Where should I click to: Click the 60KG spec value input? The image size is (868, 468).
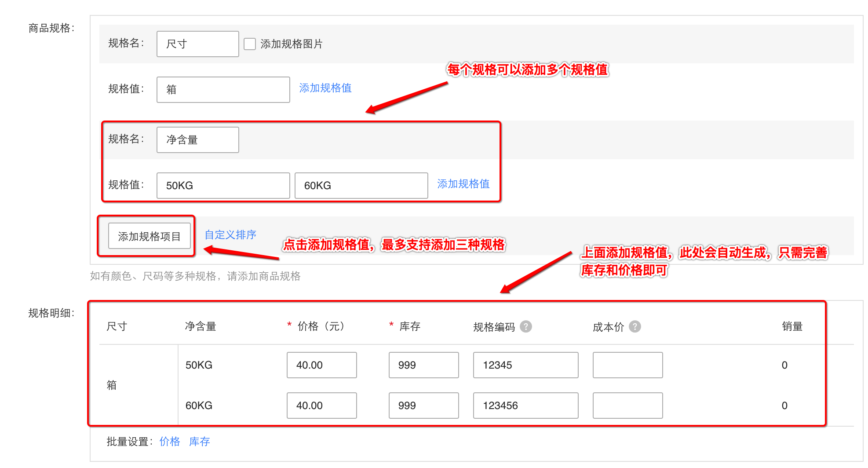tap(361, 185)
